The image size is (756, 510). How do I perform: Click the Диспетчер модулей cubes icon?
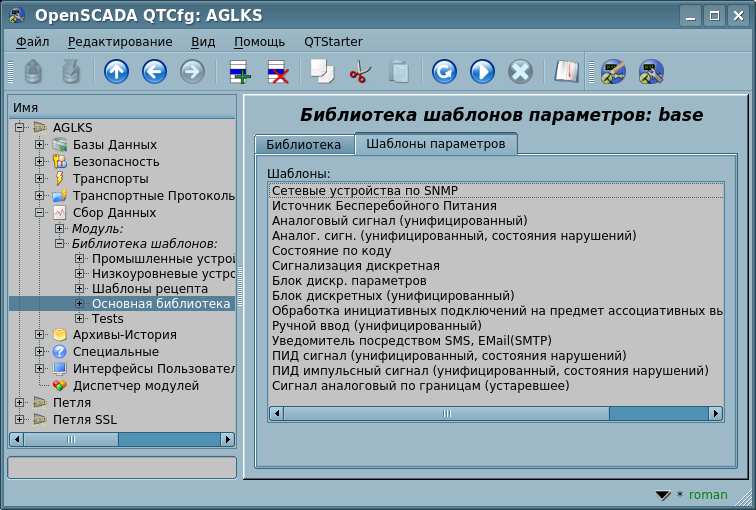tap(59, 386)
